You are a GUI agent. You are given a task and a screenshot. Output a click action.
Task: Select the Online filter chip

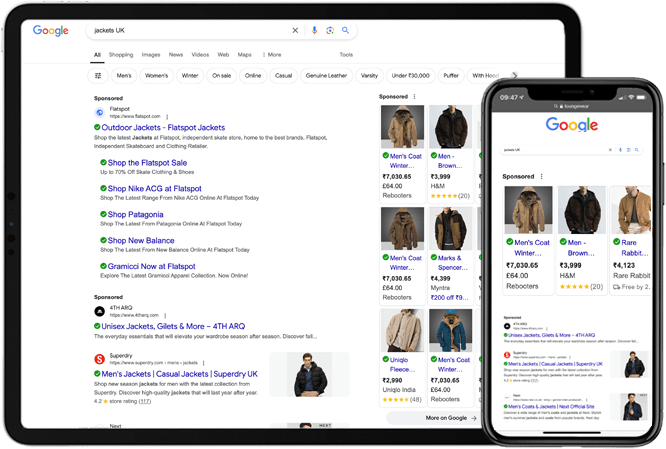click(x=253, y=76)
